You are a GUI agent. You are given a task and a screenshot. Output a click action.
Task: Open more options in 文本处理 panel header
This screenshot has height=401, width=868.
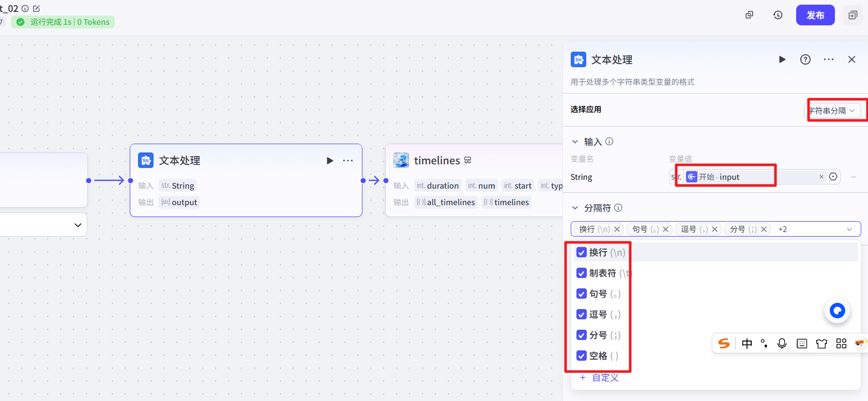[x=828, y=59]
